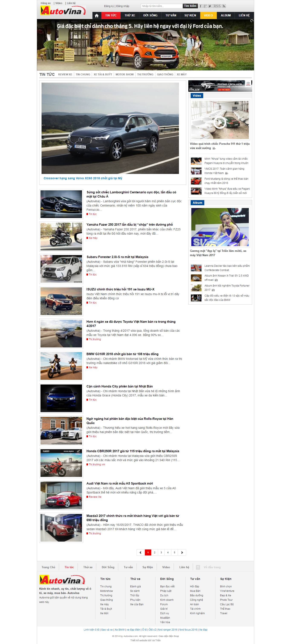Viewport: 291px width, 644px height.
Task: Open the Toyota Fortuner 2017 album thumbnail
Action: coord(196,288)
